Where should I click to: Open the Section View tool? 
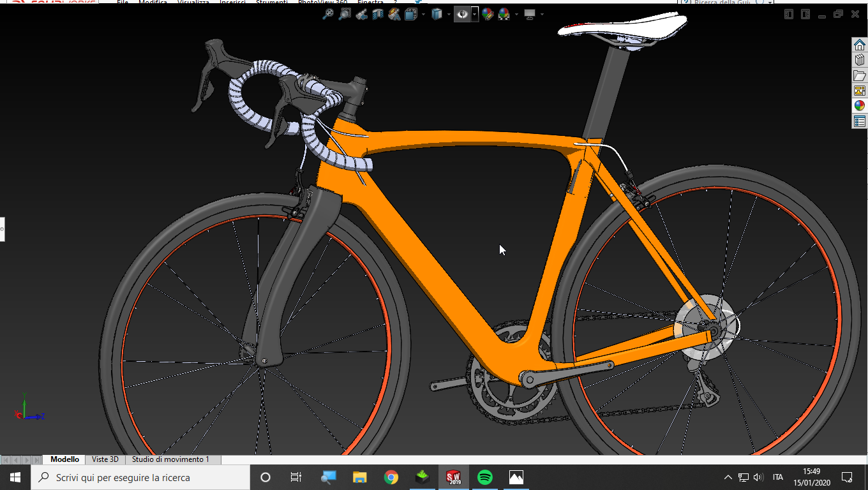(x=378, y=14)
